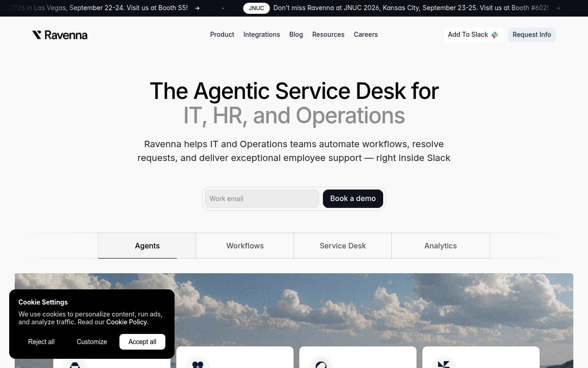Image resolution: width=588 pixels, height=368 pixels.
Task: Select the Agents tab
Action: tap(147, 246)
